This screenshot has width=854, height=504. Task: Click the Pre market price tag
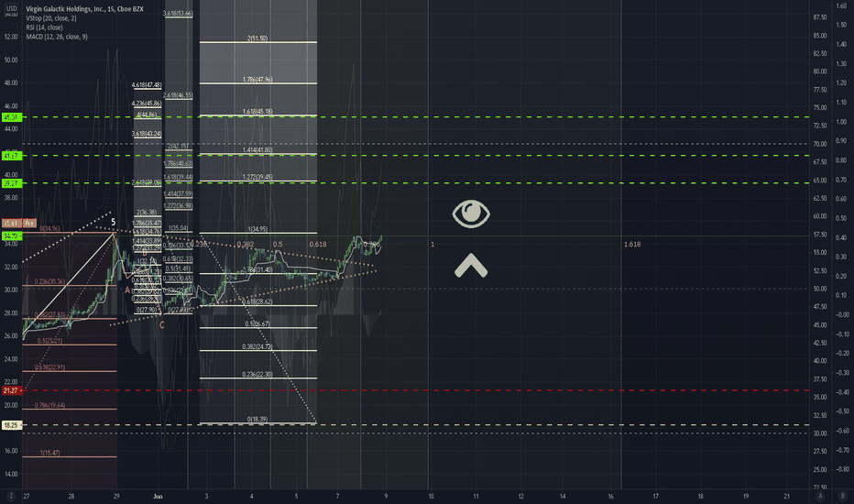pos(29,223)
